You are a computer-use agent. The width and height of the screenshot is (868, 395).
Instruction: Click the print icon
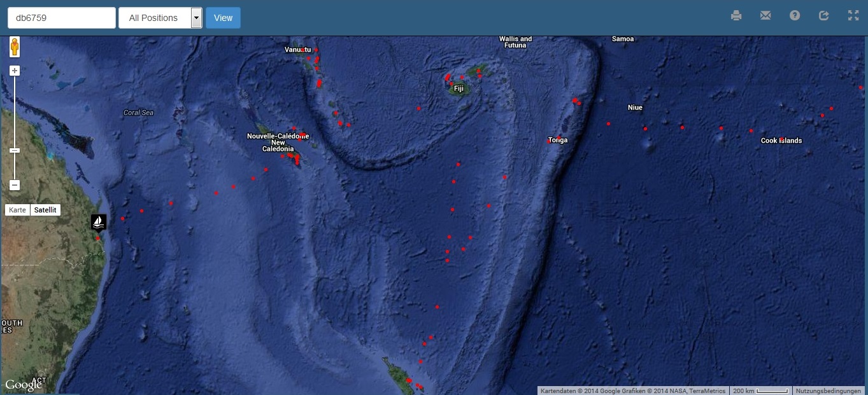[x=736, y=16]
